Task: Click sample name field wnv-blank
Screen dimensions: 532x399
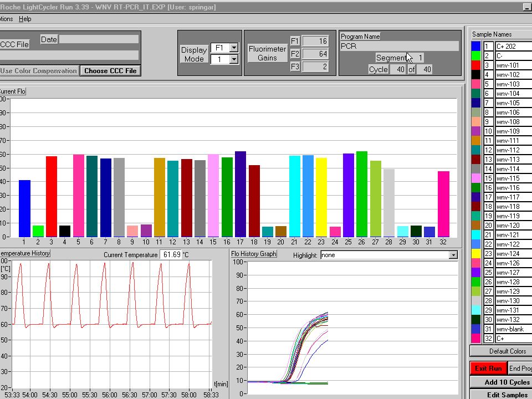Action: pos(514,329)
